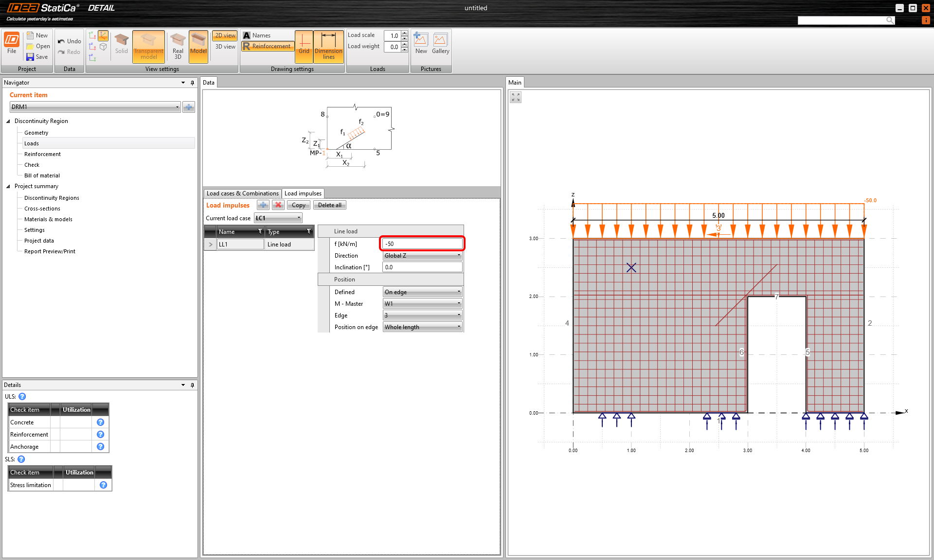This screenshot has height=560, width=934.
Task: Select the Real 3D view mode
Action: (178, 46)
